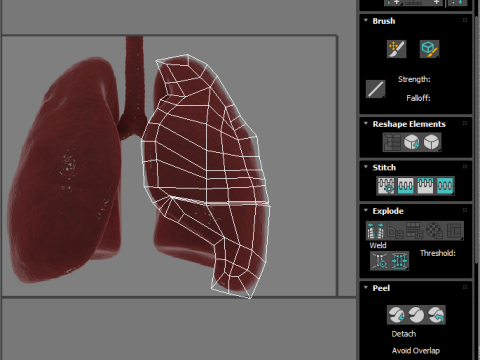This screenshot has width=480, height=360.
Task: Select the Paint Move brush icon
Action: pyautogui.click(x=396, y=49)
